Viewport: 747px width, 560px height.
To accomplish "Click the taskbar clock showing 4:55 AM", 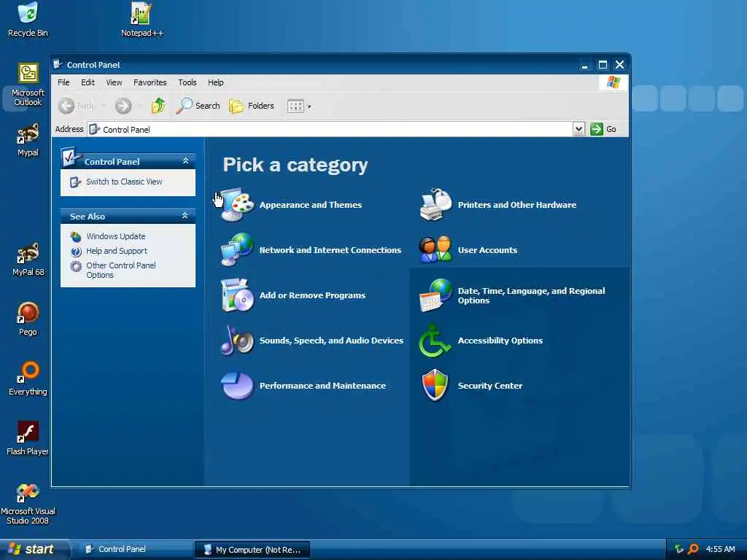I will tap(720, 550).
